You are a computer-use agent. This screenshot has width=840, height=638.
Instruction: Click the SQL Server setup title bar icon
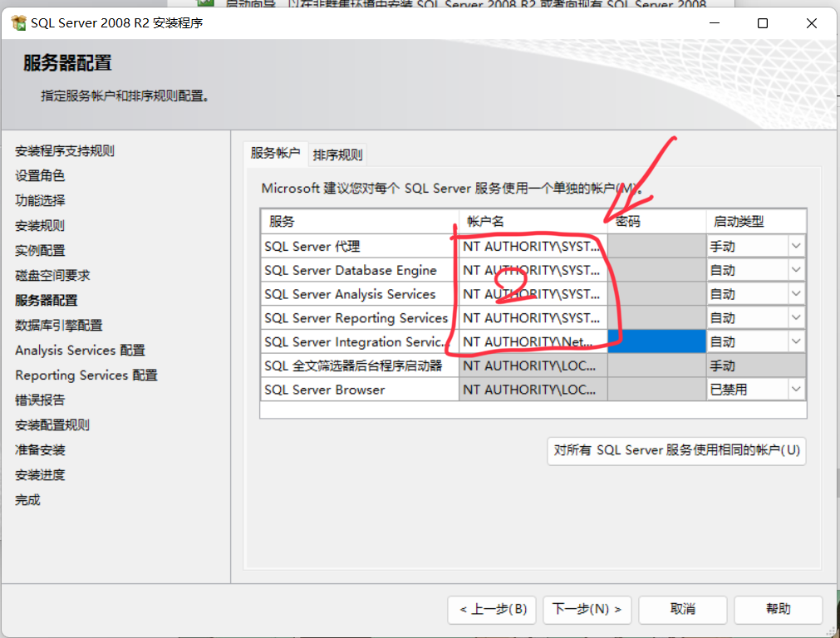(x=19, y=23)
